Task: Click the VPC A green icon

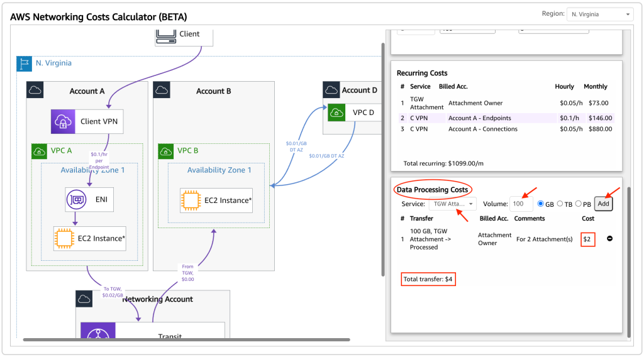Action: click(40, 151)
